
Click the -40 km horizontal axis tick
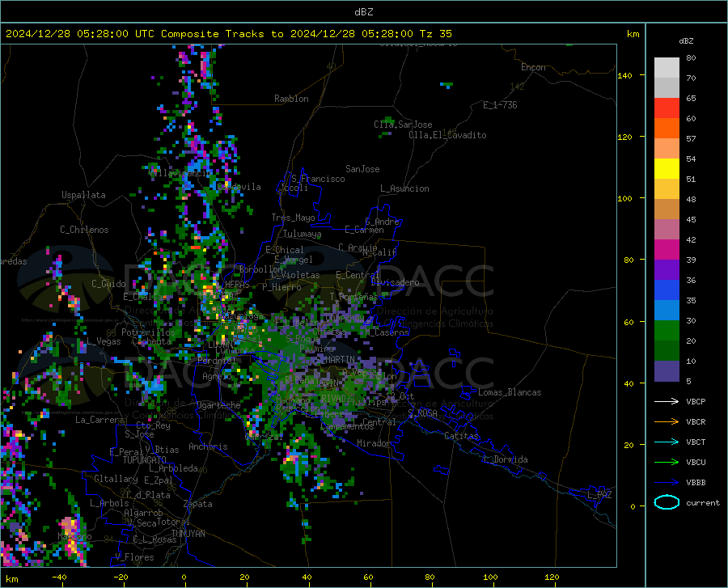(x=59, y=577)
